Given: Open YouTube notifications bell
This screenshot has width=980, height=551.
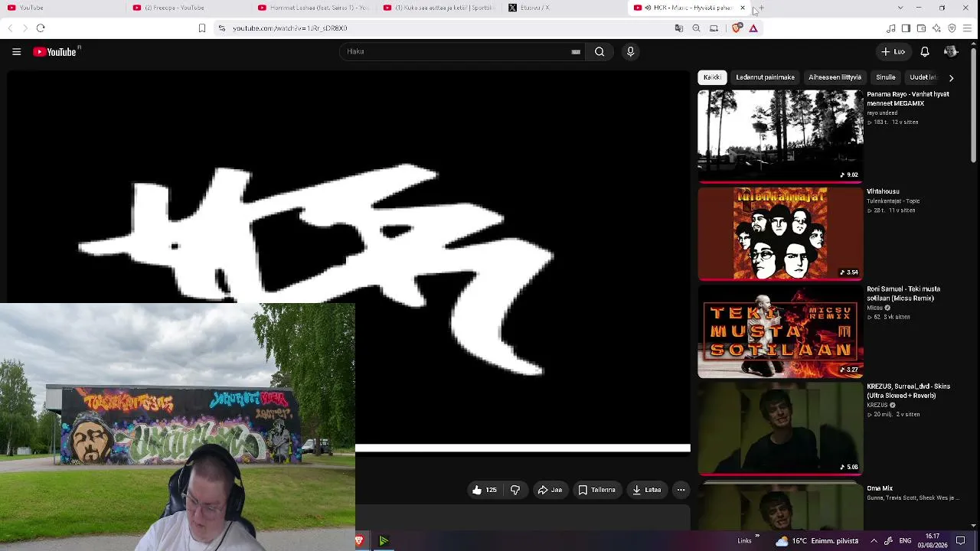Looking at the screenshot, I should (x=925, y=52).
